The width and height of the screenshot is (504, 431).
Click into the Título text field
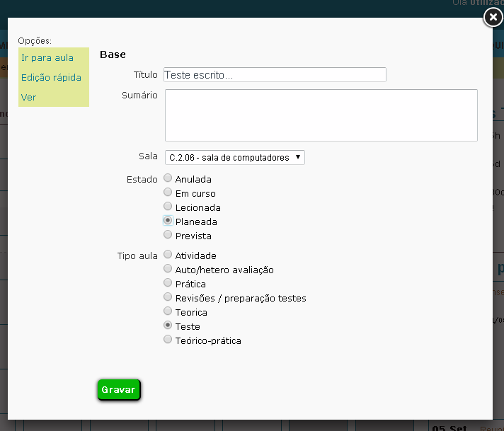click(275, 74)
